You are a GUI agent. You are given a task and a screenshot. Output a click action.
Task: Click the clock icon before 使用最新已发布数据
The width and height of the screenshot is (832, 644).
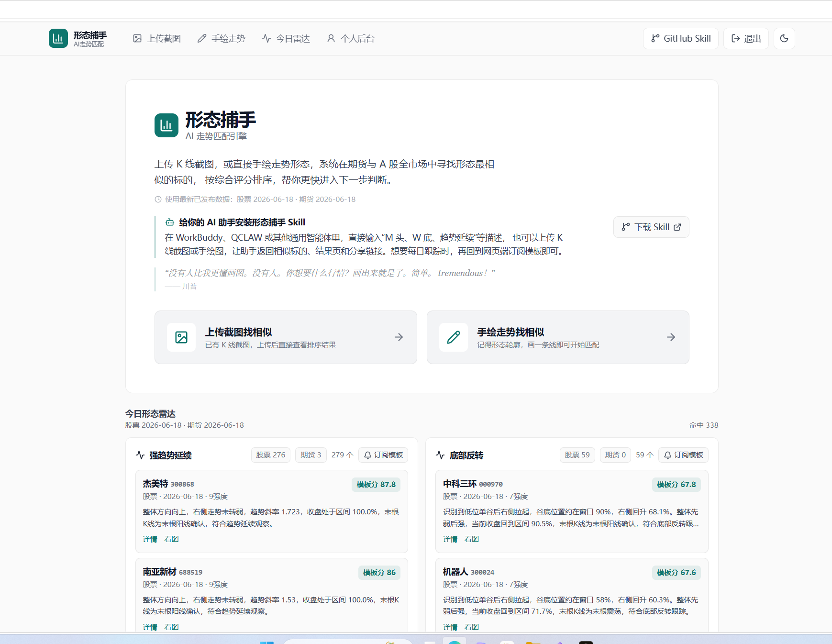coord(158,199)
